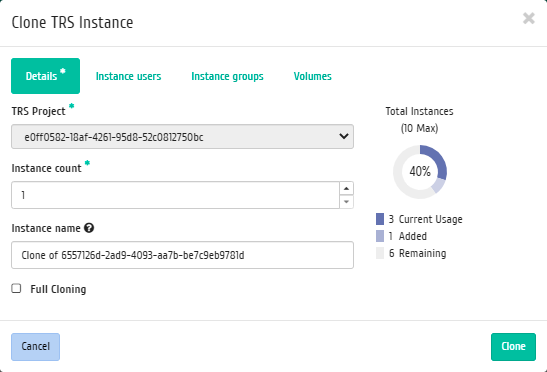Increase Instance count with up arrow
This screenshot has width=547, height=372.
[x=346, y=188]
